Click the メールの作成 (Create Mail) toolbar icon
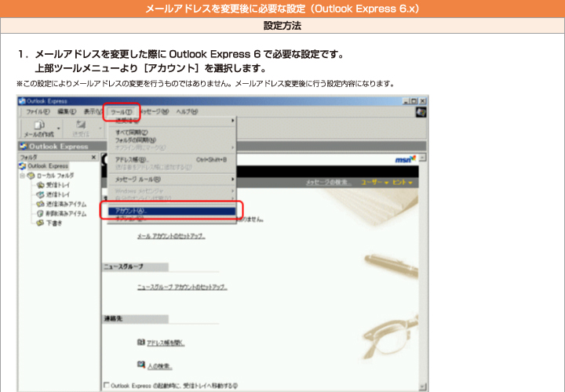Viewport: 565px width, 392px height. [38, 125]
